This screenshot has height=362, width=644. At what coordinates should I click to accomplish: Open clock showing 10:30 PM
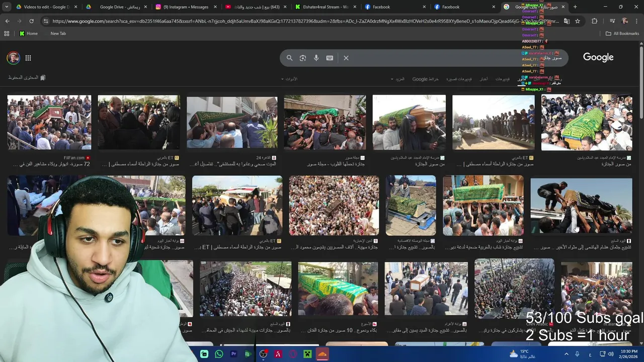click(628, 354)
